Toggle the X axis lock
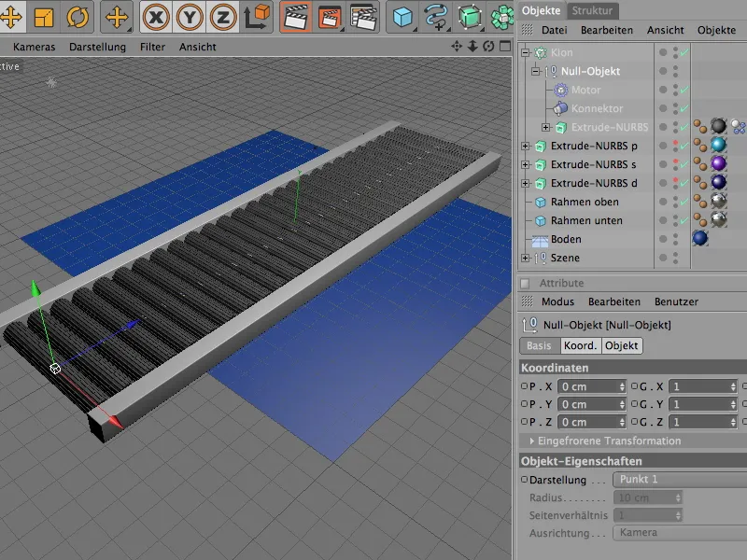 156,17
